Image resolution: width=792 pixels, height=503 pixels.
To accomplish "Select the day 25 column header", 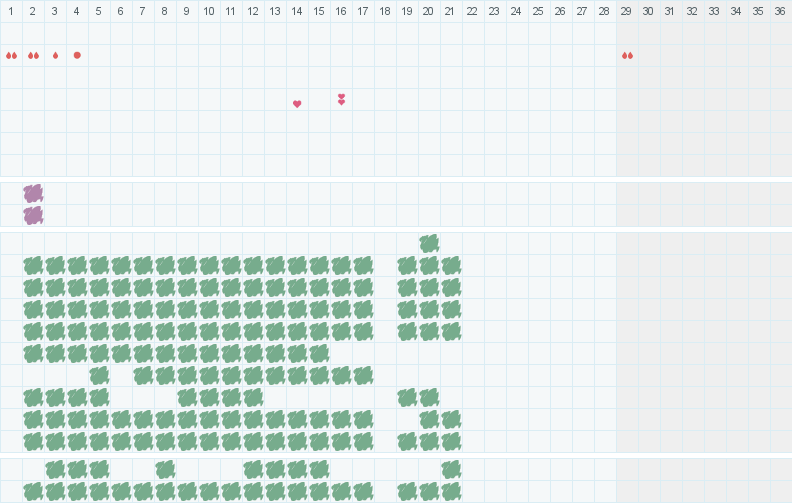I will click(538, 11).
